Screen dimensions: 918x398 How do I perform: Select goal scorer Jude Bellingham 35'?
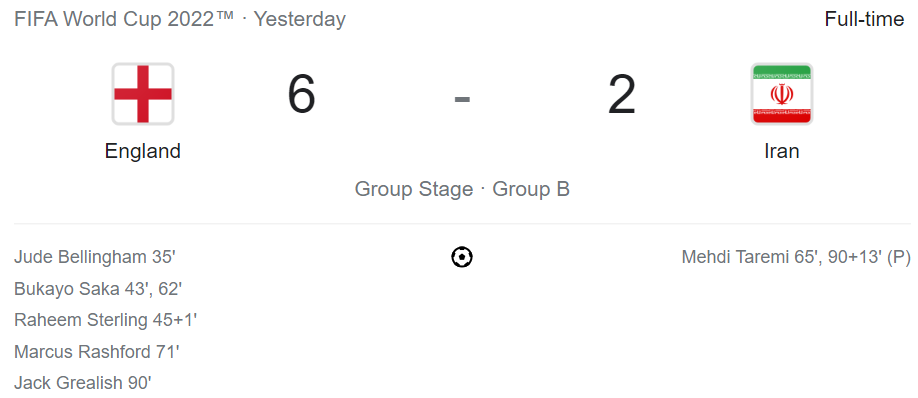coord(95,257)
